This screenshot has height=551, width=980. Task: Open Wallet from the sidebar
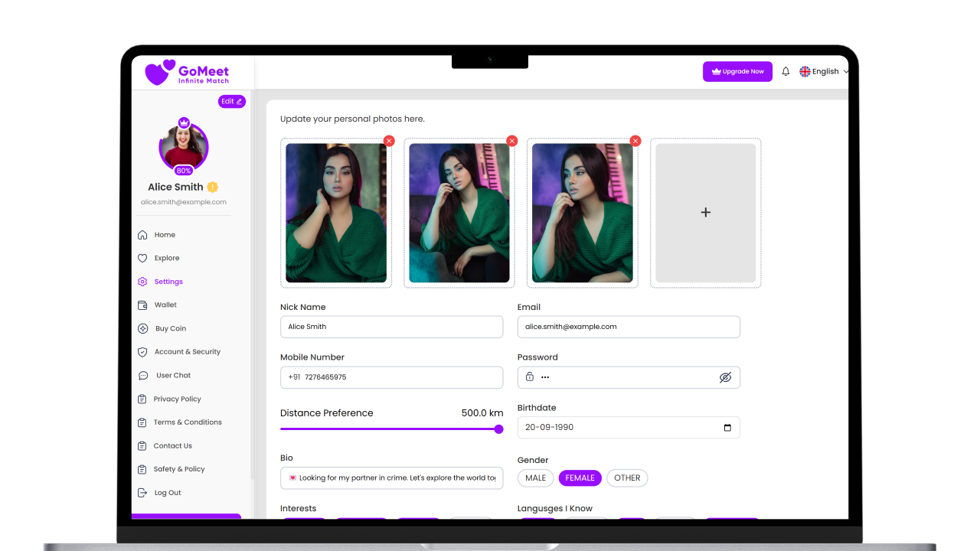click(165, 305)
